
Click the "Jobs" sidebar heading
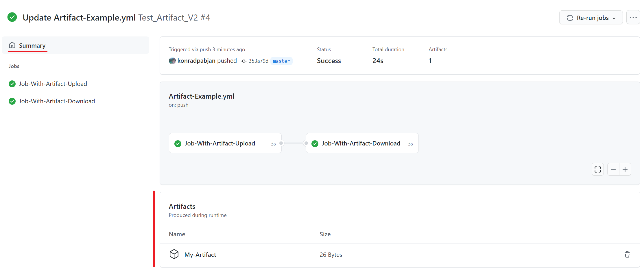14,66
